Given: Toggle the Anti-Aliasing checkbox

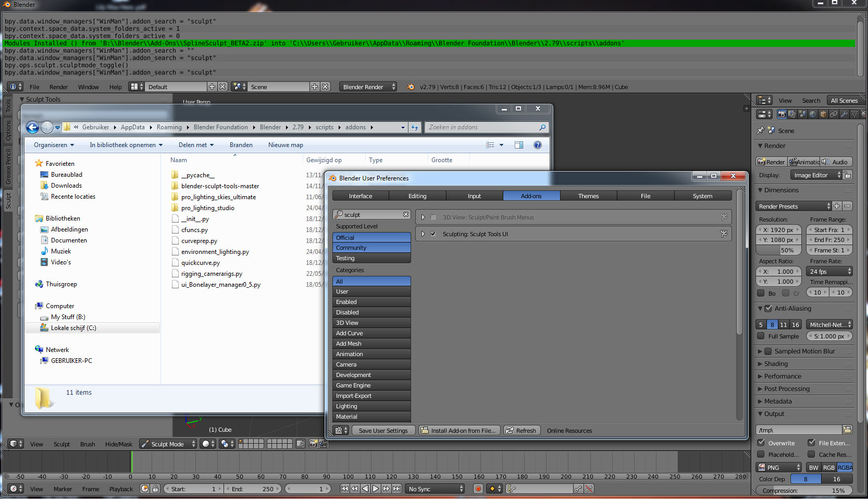Looking at the screenshot, I should pyautogui.click(x=768, y=308).
